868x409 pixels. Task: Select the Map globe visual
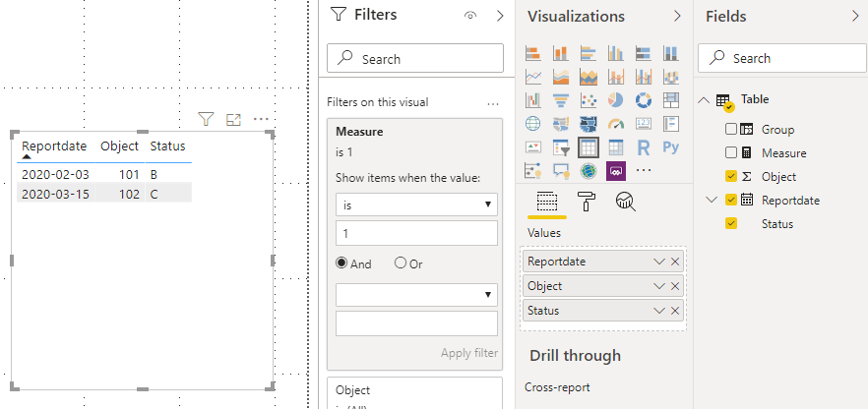532,124
